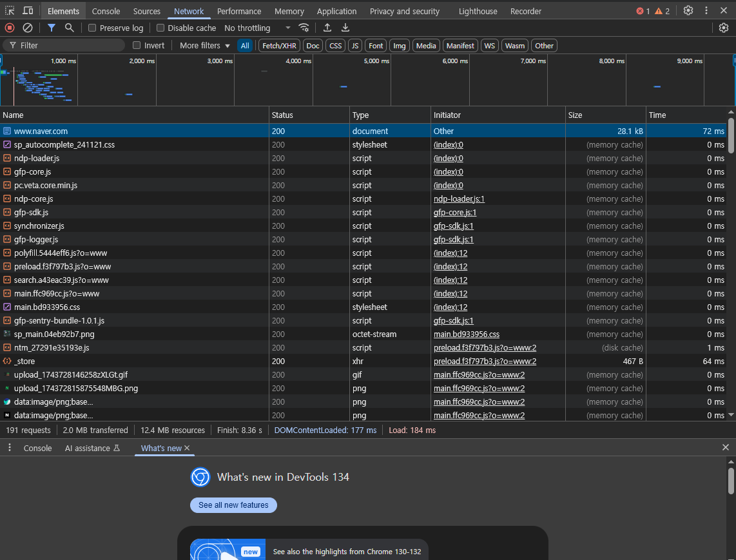Screen dimensions: 736x560
Task: Toggle the Media type filter
Action: point(426,46)
